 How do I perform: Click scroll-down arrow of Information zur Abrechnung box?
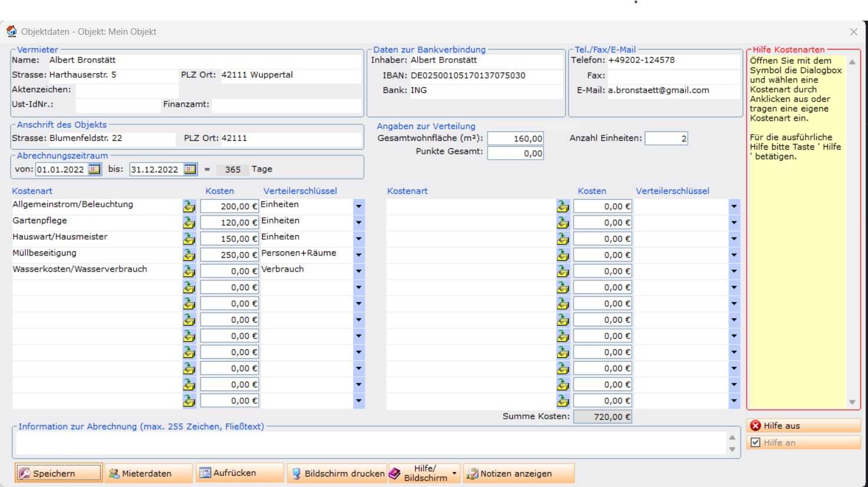click(732, 449)
